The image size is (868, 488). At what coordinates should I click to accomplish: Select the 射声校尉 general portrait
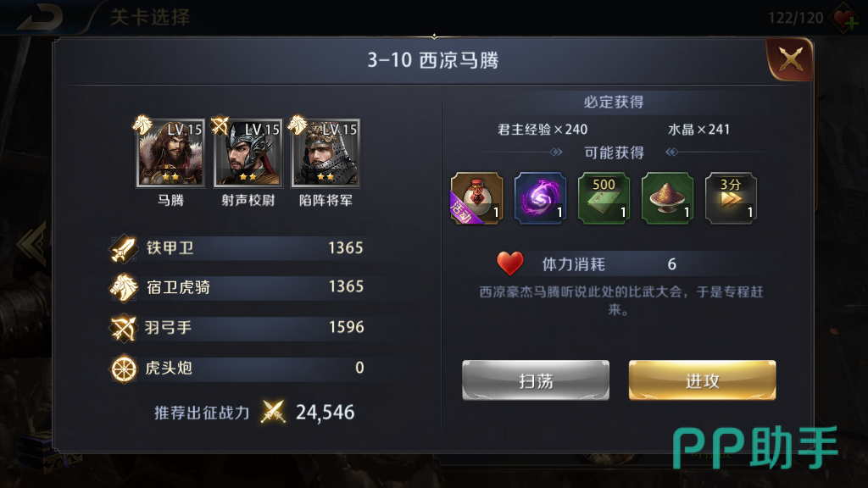248,153
